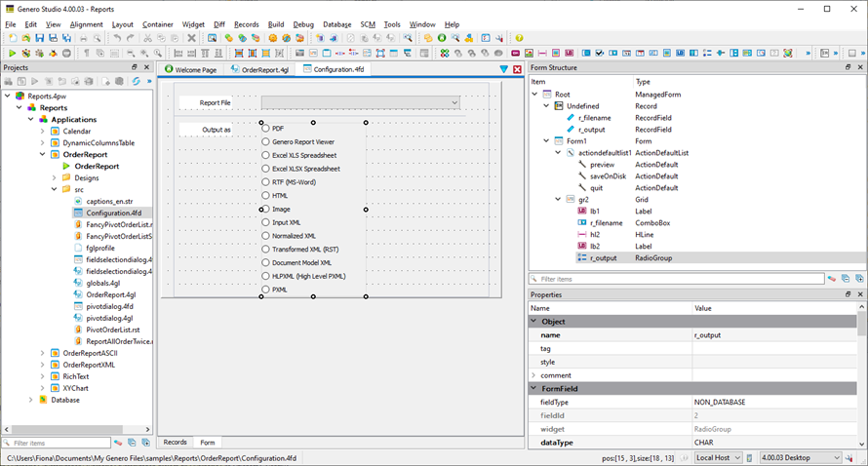The width and height of the screenshot is (868, 466).
Task: Expand the Designs folder
Action: tap(55, 177)
